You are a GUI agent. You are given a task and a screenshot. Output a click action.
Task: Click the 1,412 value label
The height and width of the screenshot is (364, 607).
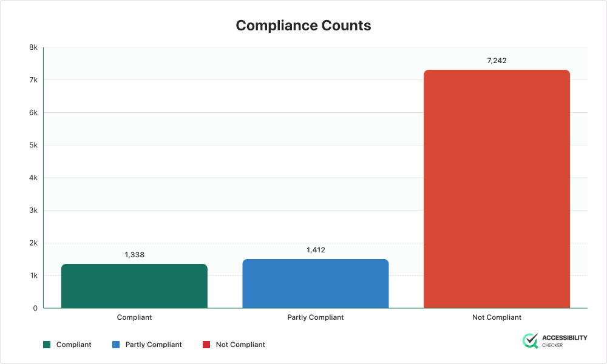(x=315, y=249)
